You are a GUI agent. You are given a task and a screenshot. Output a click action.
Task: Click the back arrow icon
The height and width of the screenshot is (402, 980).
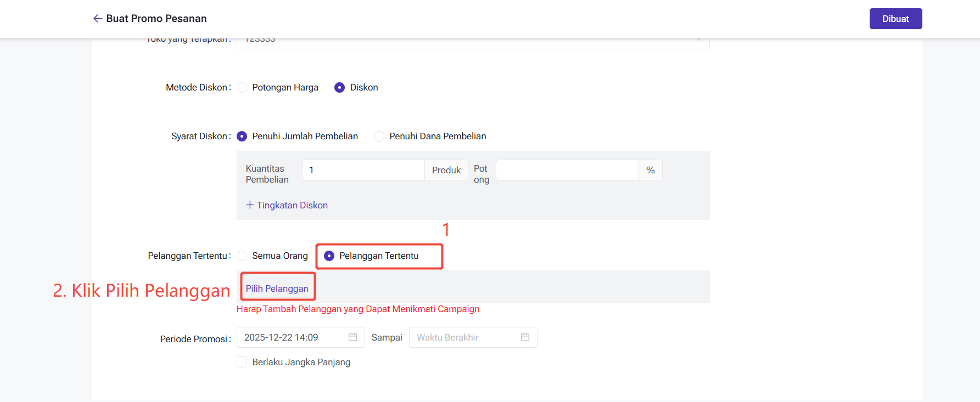point(98,19)
